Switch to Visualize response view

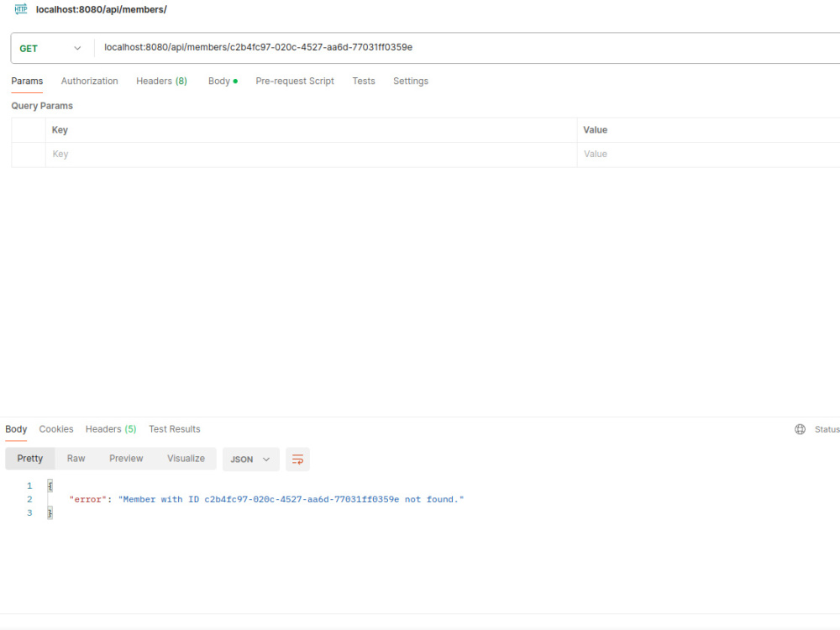(186, 459)
